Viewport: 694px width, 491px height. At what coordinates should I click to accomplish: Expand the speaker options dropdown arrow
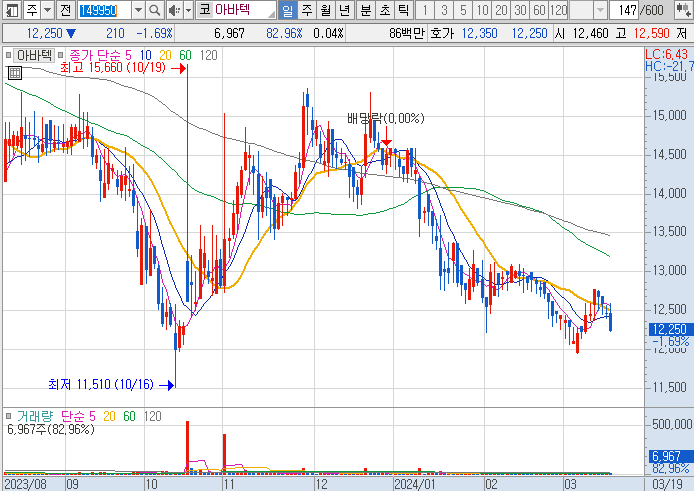tap(189, 10)
